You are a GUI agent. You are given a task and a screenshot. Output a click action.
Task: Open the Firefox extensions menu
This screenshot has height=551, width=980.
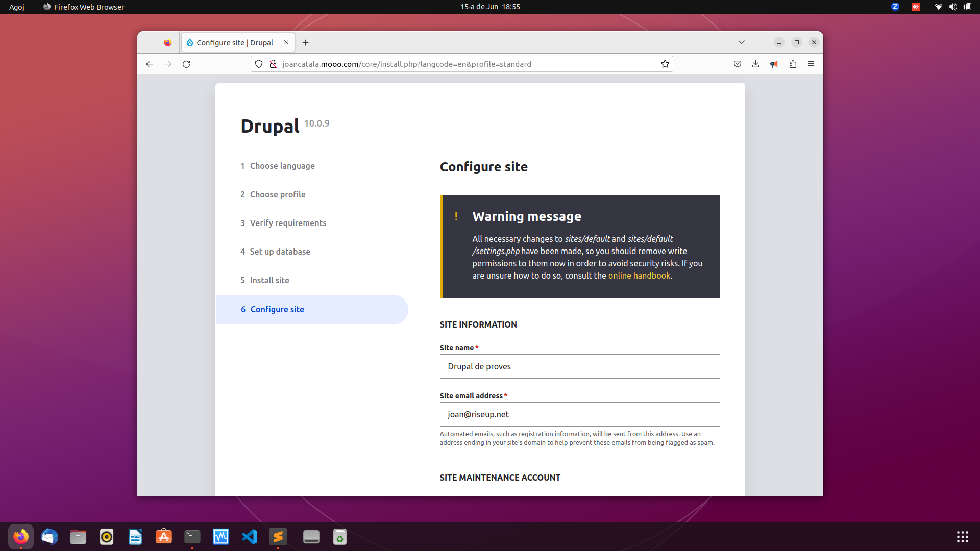coord(793,64)
